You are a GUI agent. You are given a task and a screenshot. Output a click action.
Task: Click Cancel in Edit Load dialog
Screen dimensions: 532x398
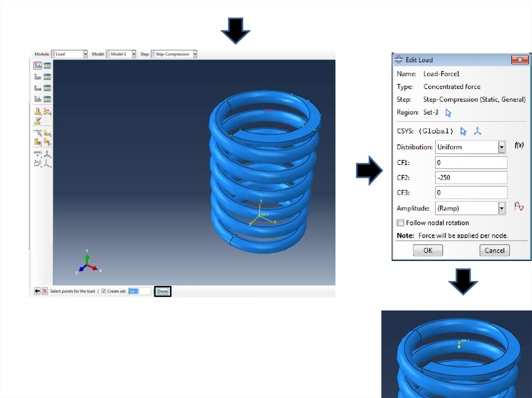coord(495,250)
